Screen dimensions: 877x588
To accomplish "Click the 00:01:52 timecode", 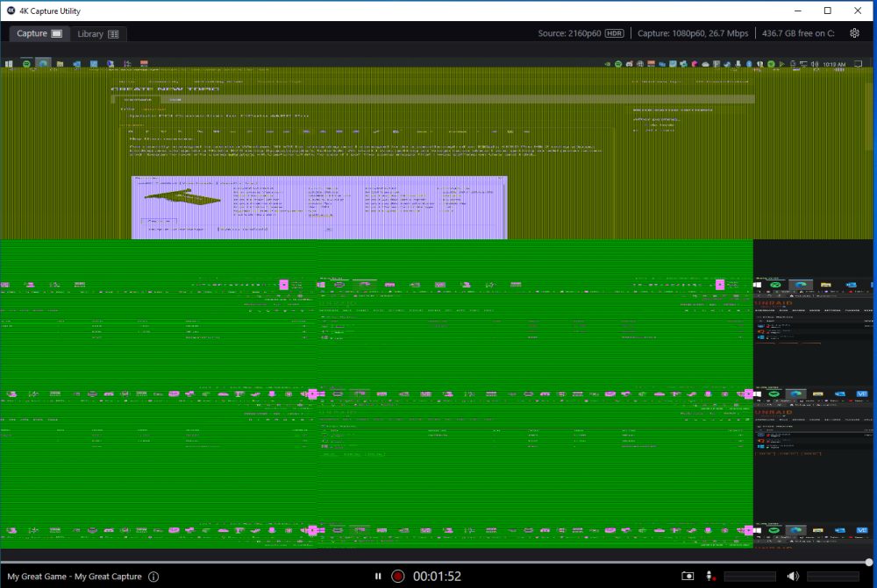I will 437,577.
